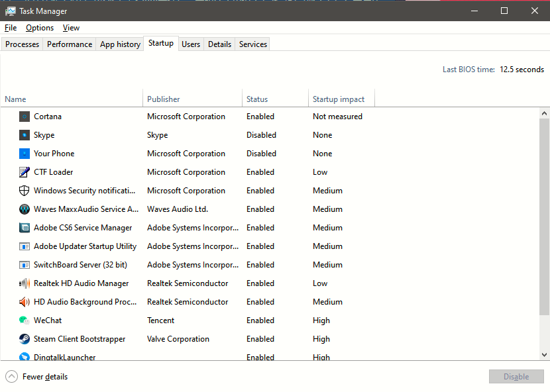Click the 12.5 seconds BIOS time value

pos(522,70)
